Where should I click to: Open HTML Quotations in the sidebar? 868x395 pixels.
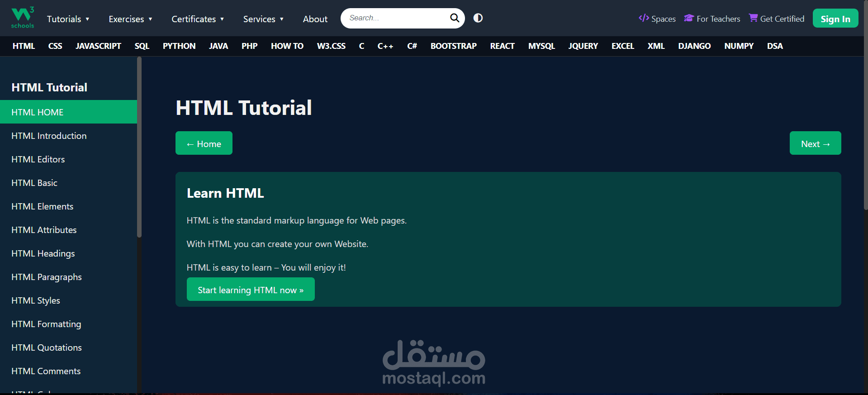68,347
